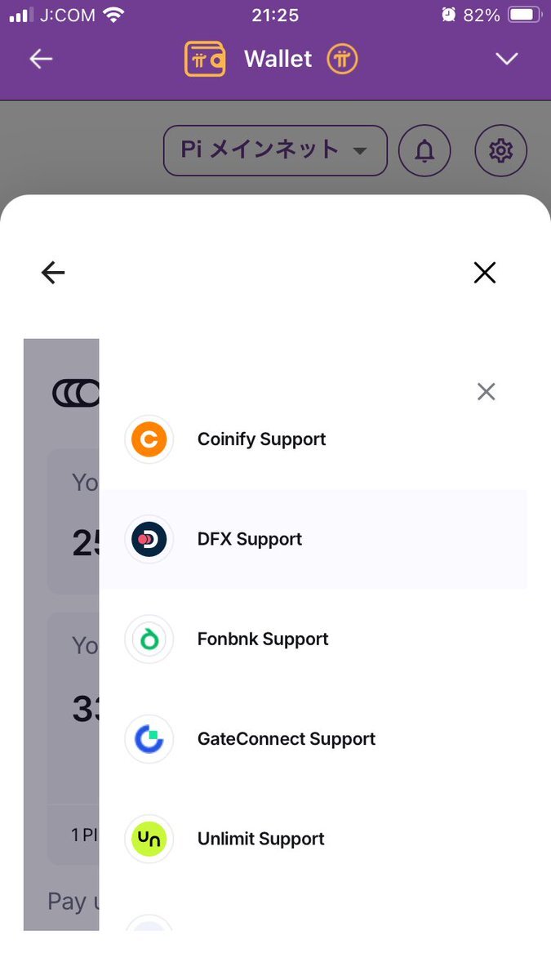The image size is (551, 980).
Task: Tap the Coinify orange logo icon
Action: tap(149, 439)
